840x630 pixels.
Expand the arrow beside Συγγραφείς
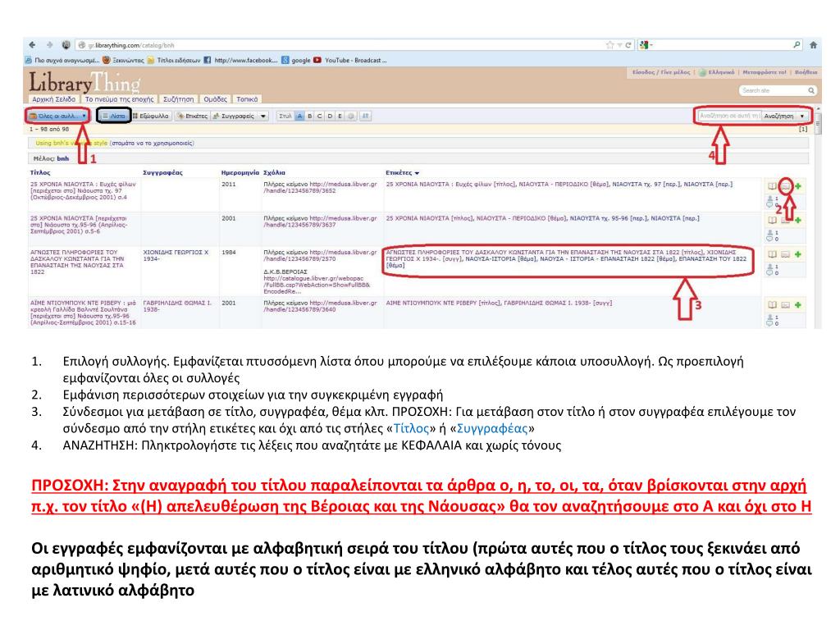click(263, 116)
